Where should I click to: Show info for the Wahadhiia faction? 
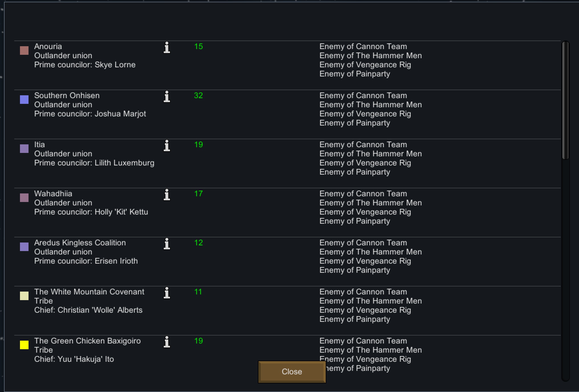[167, 195]
